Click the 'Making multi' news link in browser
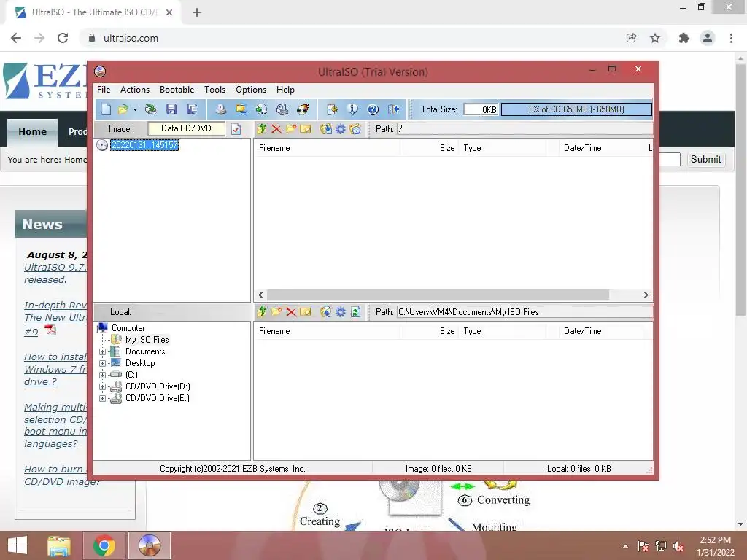This screenshot has height=560, width=747. pyautogui.click(x=55, y=425)
